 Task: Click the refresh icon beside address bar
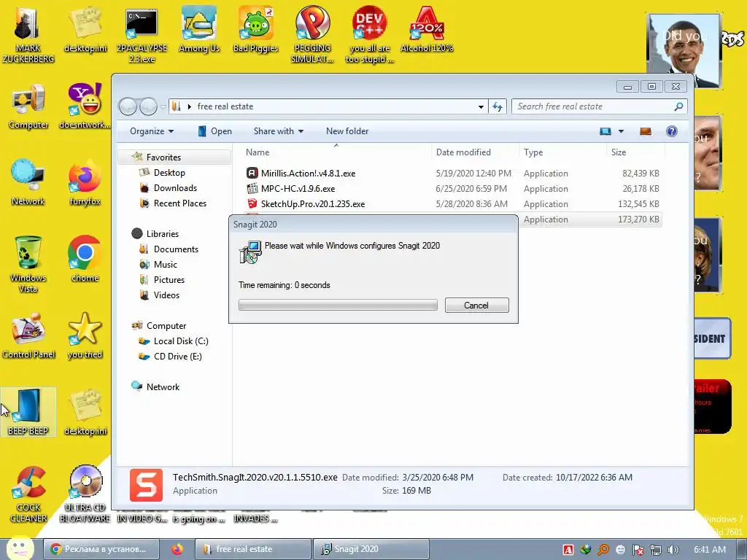pos(498,106)
